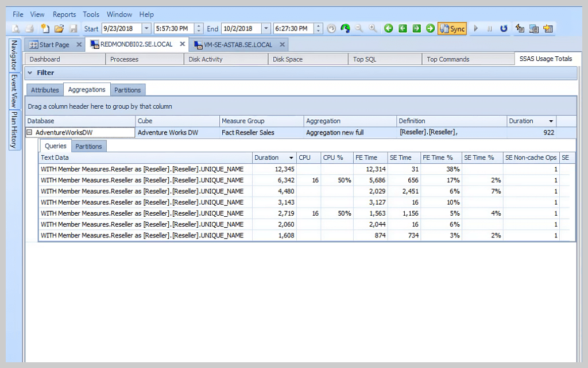Switch to the Top SQL tab
Viewport: 588px width, 368px height.
tap(385, 59)
